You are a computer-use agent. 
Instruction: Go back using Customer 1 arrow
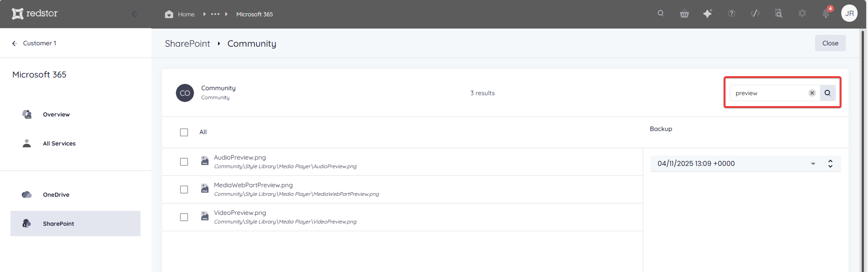(x=15, y=44)
